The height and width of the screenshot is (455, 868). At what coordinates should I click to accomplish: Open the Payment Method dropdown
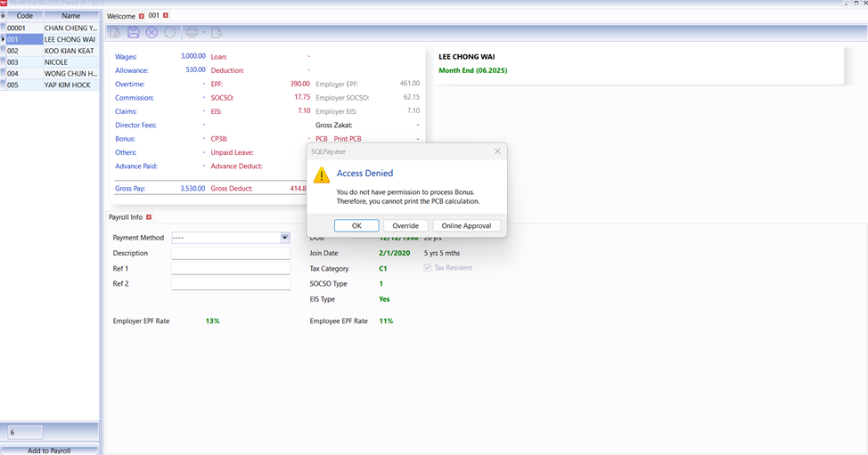tap(285, 238)
